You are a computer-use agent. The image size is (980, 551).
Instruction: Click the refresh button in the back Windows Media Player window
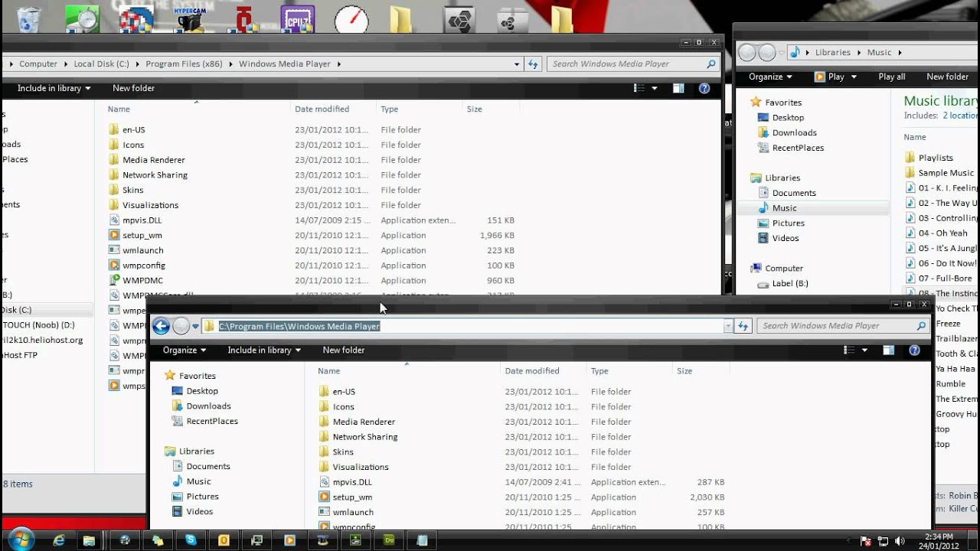[532, 64]
